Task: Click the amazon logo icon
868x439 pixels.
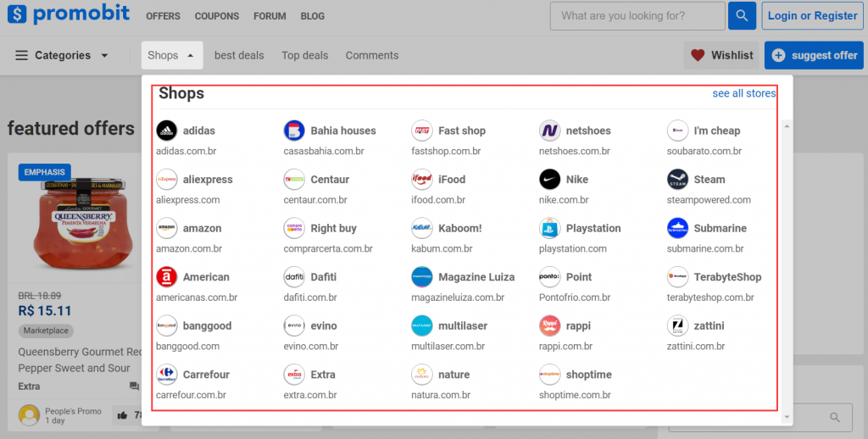Action: tap(167, 228)
